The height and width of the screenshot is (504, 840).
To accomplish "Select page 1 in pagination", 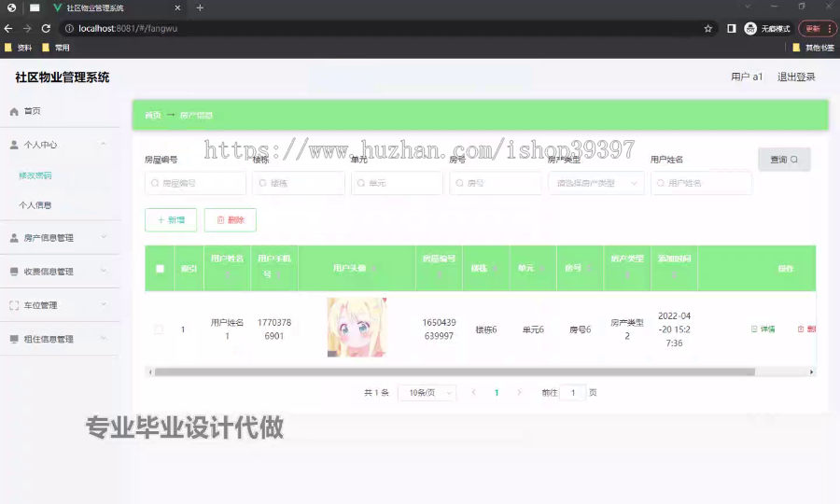I will [x=497, y=393].
